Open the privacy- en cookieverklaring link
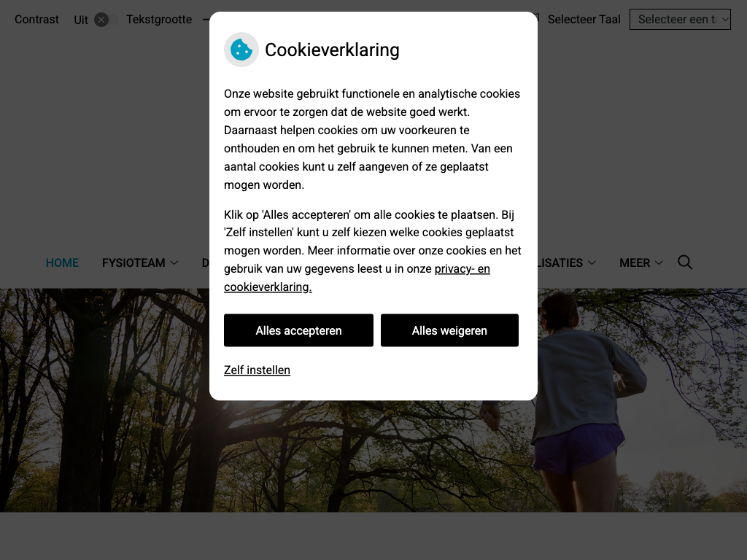This screenshot has width=747, height=560. point(357,278)
